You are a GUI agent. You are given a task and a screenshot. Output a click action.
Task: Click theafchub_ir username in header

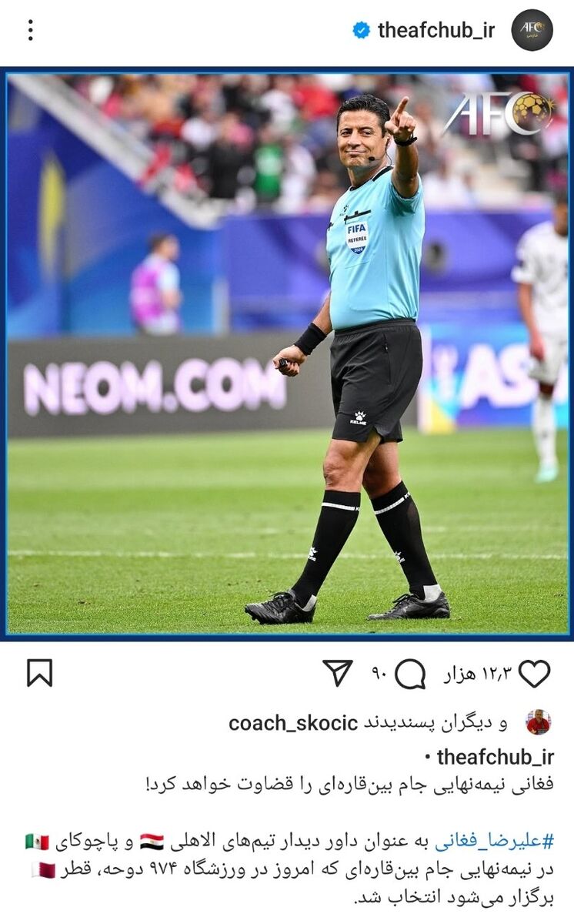point(436,30)
